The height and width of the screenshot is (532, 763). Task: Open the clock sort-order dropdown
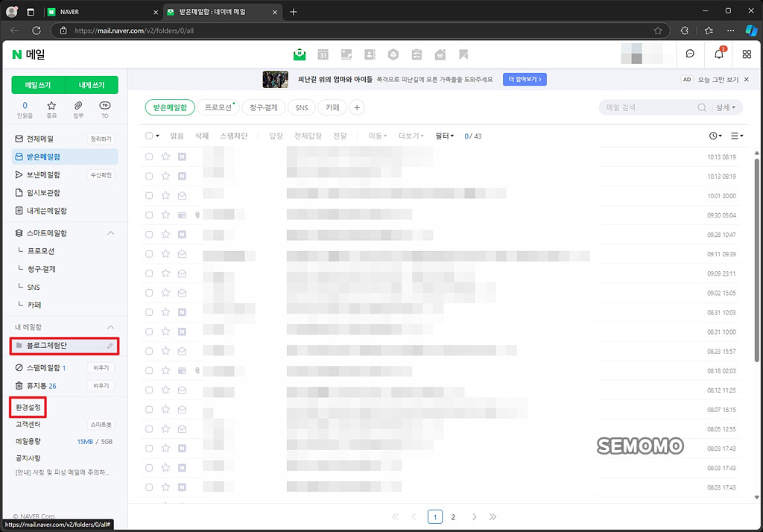click(715, 136)
